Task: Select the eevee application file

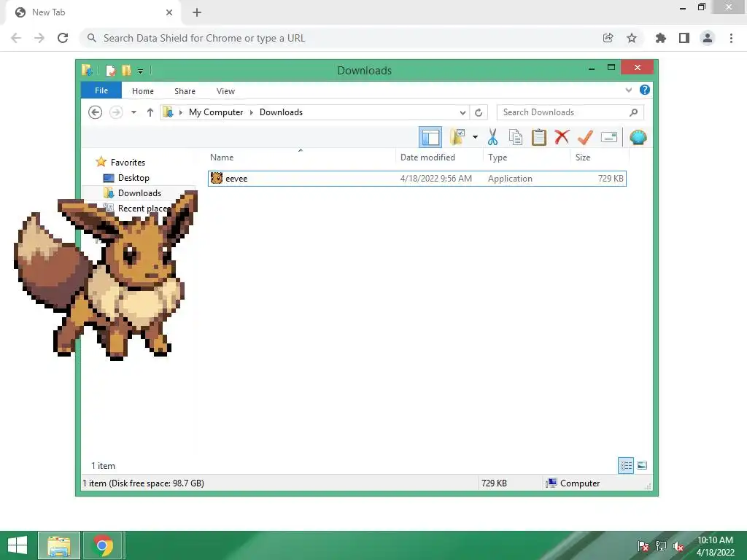Action: coord(417,179)
